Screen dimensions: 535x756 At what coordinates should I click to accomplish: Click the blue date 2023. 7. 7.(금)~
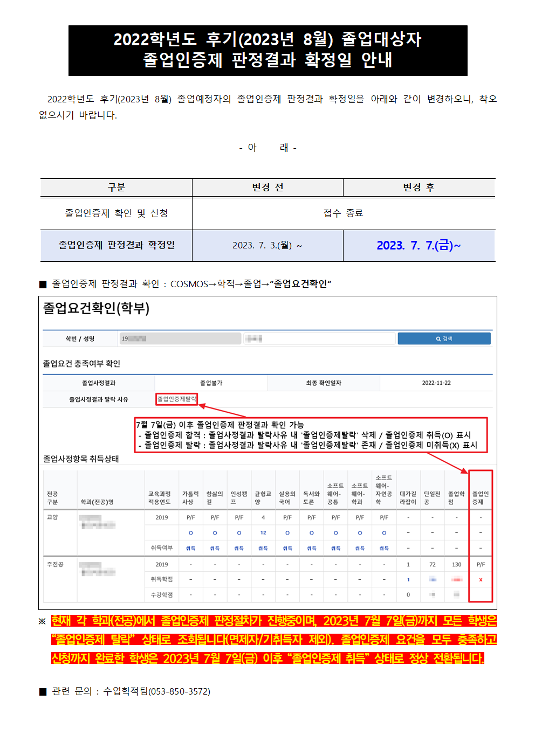(419, 246)
